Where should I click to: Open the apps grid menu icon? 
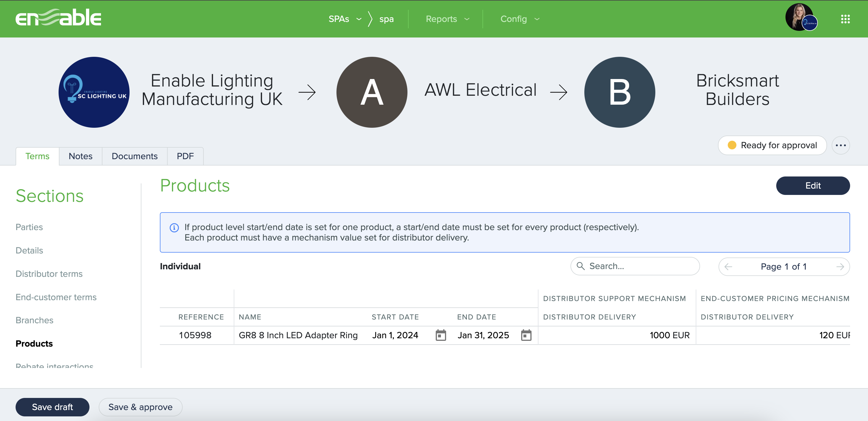845,19
